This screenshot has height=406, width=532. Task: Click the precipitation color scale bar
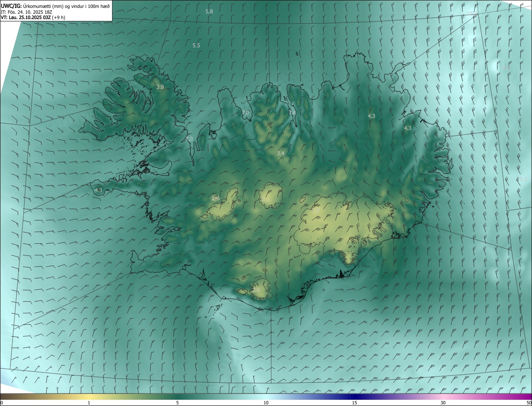coord(266,396)
